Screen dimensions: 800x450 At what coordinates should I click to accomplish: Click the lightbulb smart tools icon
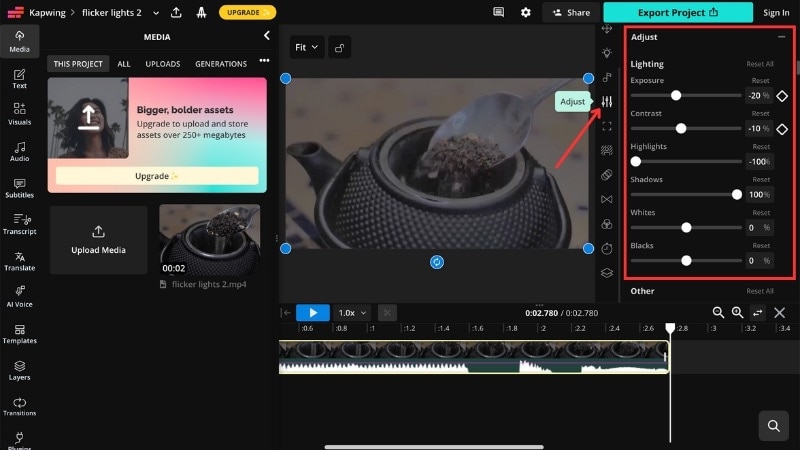(x=607, y=53)
